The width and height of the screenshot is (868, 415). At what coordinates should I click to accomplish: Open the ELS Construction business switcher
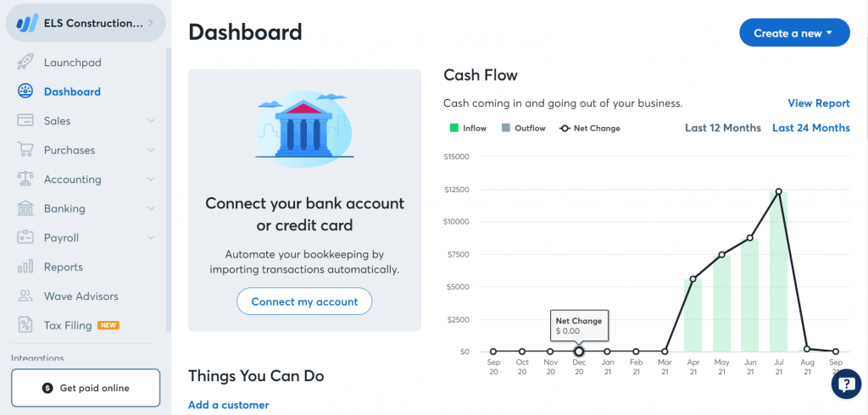click(x=86, y=23)
